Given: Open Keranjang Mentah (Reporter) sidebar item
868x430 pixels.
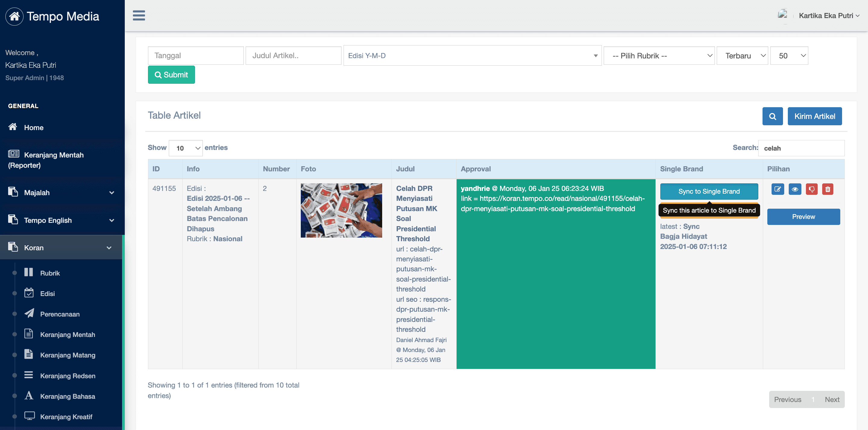Looking at the screenshot, I should [62, 160].
